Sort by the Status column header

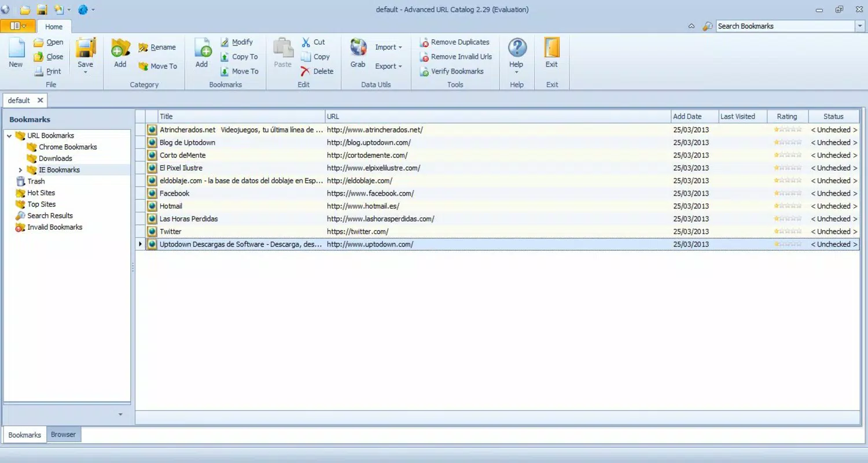coord(834,116)
